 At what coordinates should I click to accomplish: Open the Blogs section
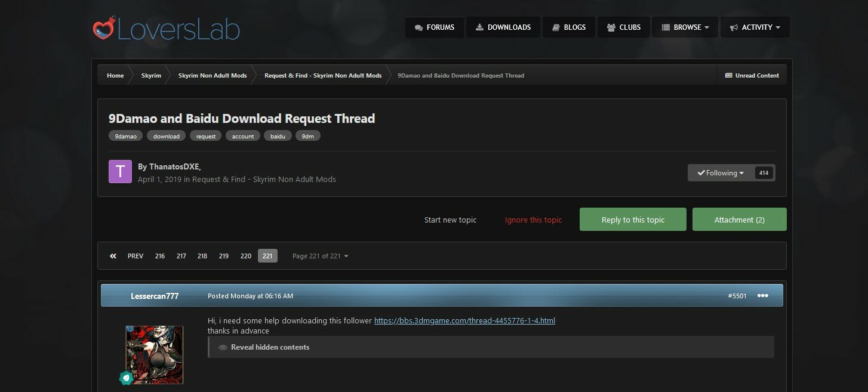[x=569, y=27]
